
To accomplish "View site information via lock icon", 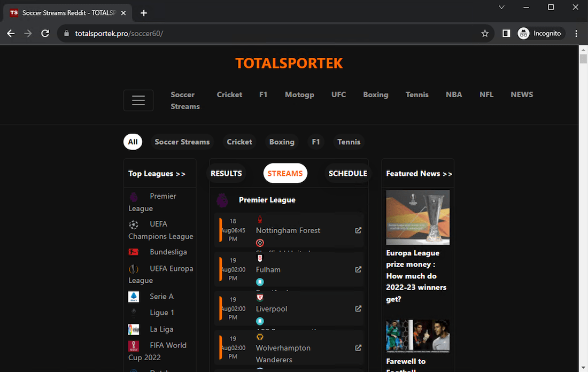I will 66,33.
